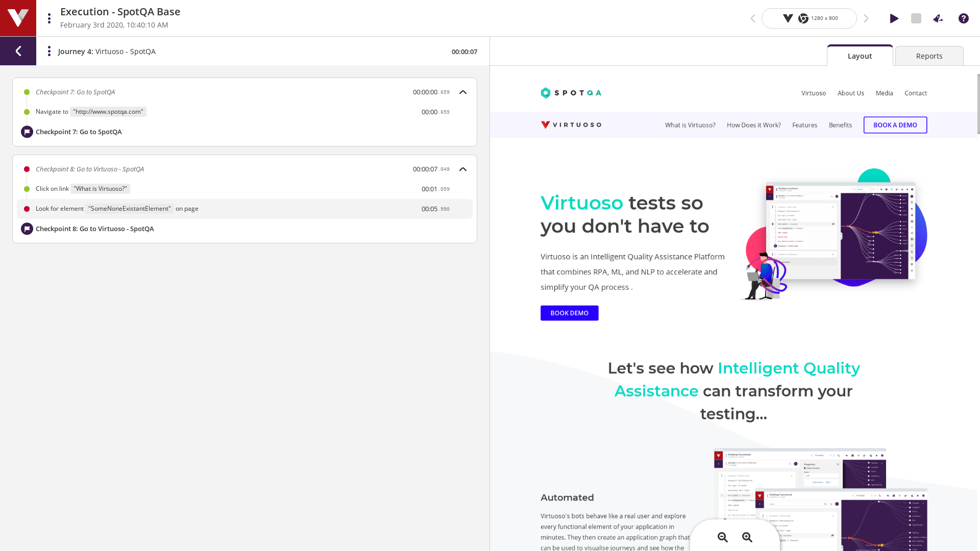
Task: Click the "SomeNoneExistantElement" value chip
Action: pyautogui.click(x=130, y=209)
